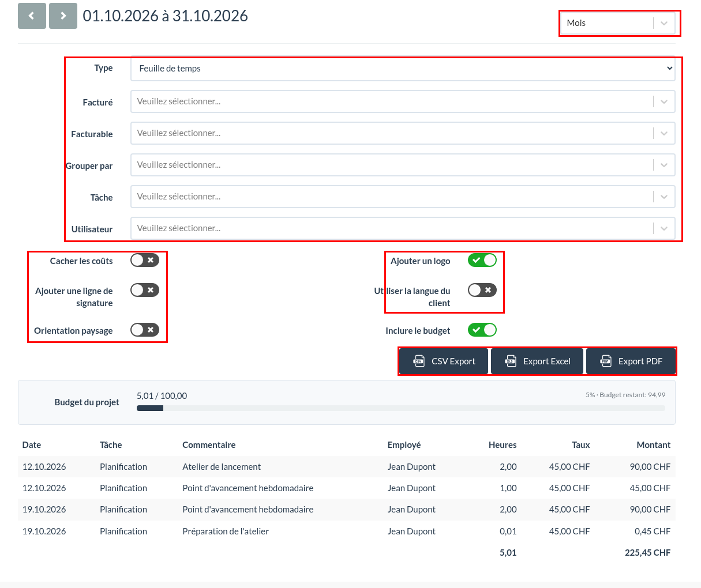The image size is (701, 588).
Task: Click the Heures column header
Action: pyautogui.click(x=503, y=445)
